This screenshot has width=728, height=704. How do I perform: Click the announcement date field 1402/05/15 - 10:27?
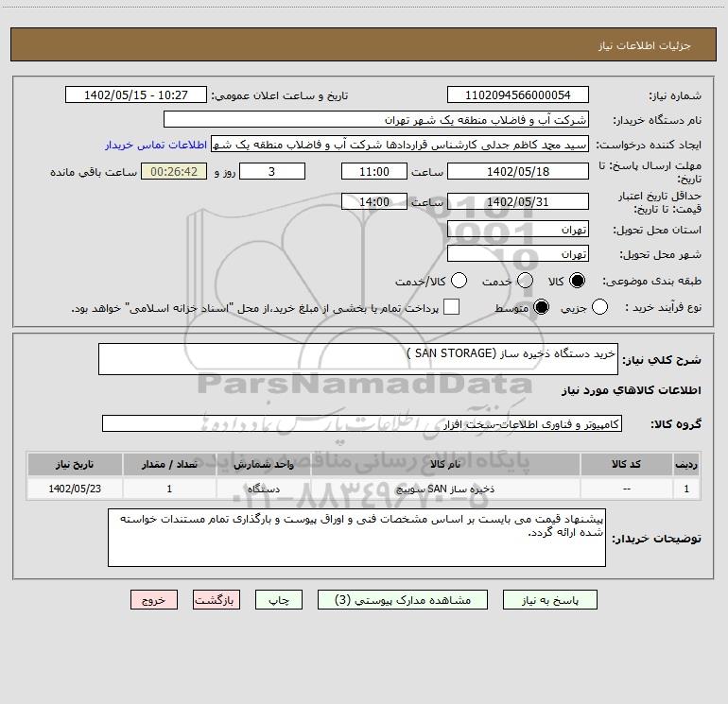pos(136,94)
